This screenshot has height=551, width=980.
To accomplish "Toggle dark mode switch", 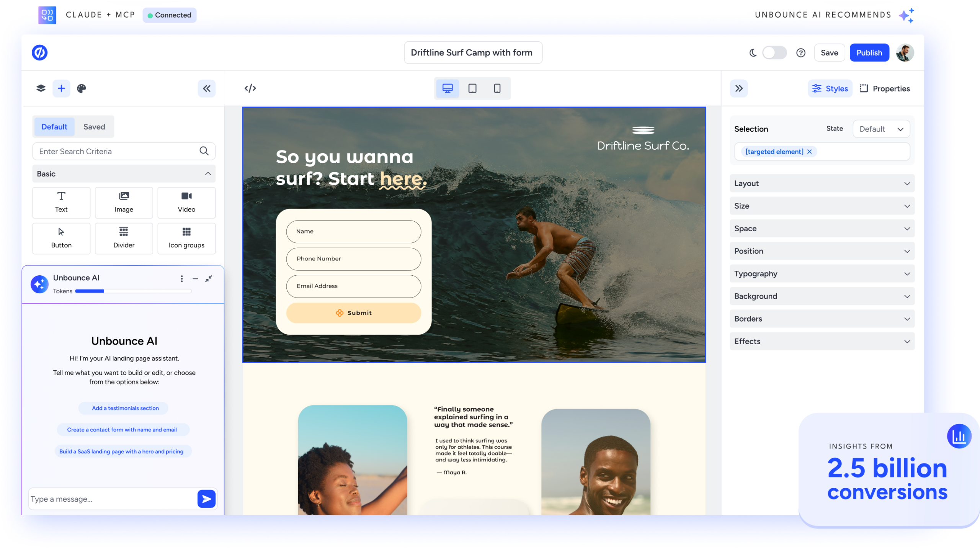I will point(774,53).
